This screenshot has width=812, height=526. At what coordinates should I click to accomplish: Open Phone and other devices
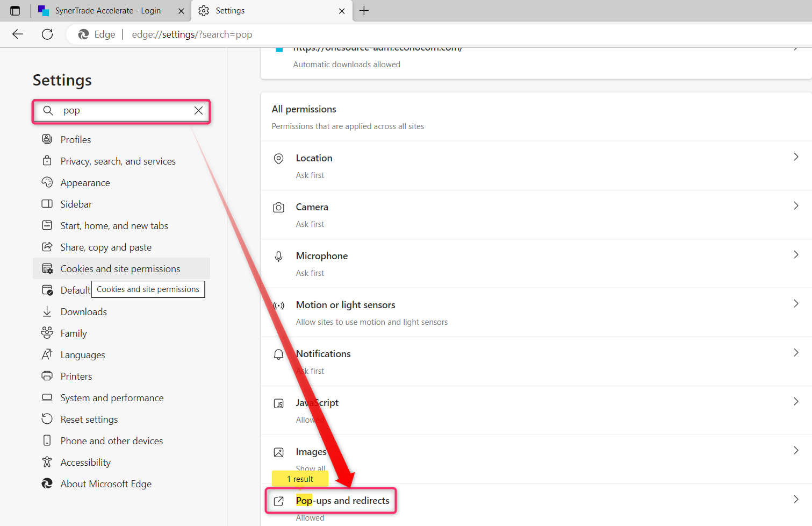pyautogui.click(x=121, y=441)
